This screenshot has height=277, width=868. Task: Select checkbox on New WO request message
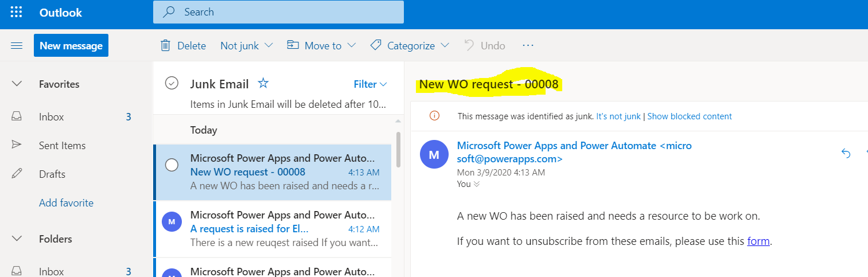point(172,165)
